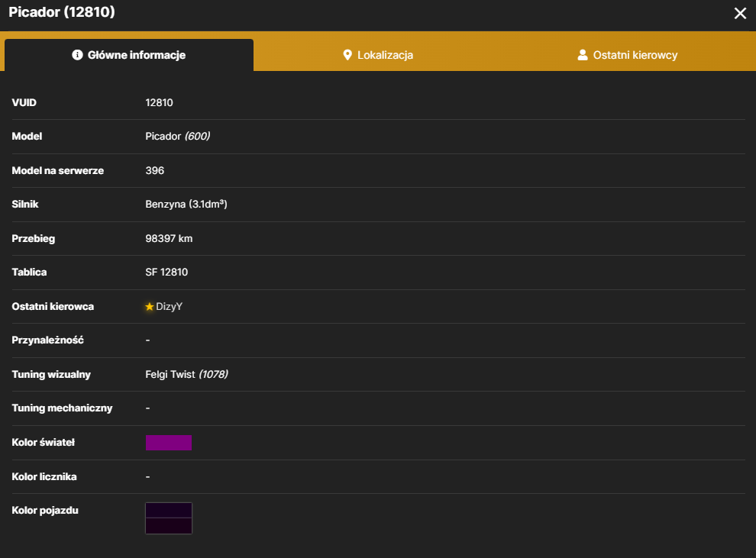Image resolution: width=756 pixels, height=558 pixels.
Task: Open the Ostatni kierowcy tab
Action: pos(627,55)
